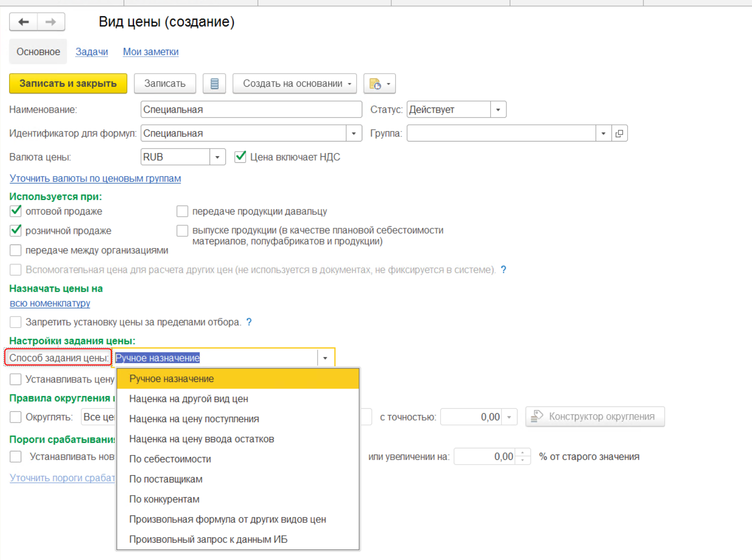This screenshot has width=752, height=560.
Task: Switch to the Задачи tab
Action: (x=92, y=52)
